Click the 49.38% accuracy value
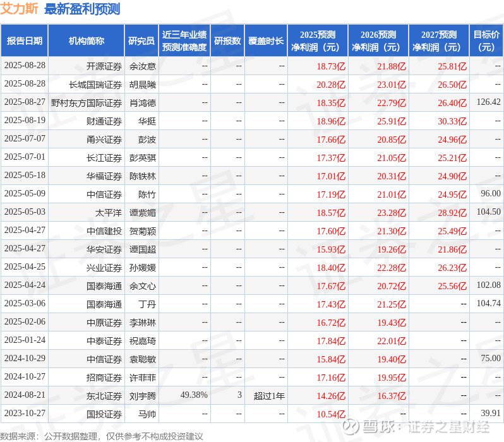The height and width of the screenshot is (442, 504). click(194, 395)
